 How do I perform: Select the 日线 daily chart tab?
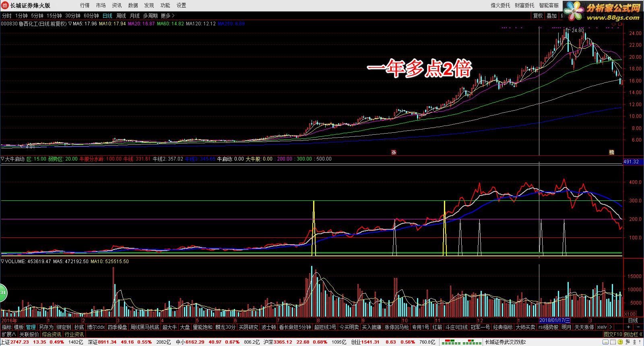(107, 16)
